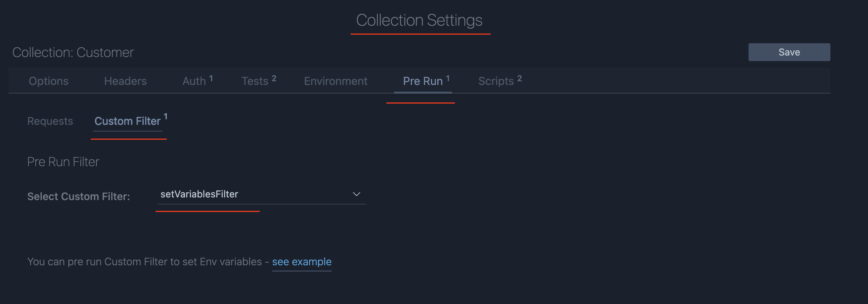Select the Custom Filter sub-tab
Screen dimensions: 868x304
point(127,121)
